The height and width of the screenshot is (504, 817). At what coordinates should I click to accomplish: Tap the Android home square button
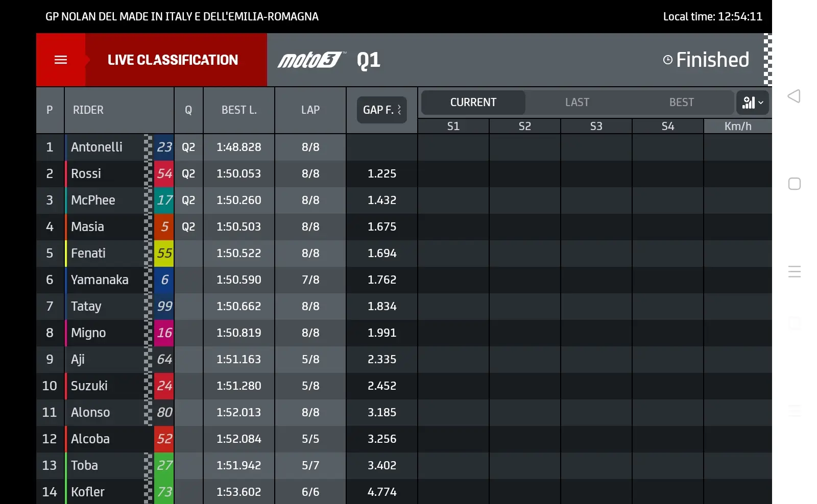[795, 184]
